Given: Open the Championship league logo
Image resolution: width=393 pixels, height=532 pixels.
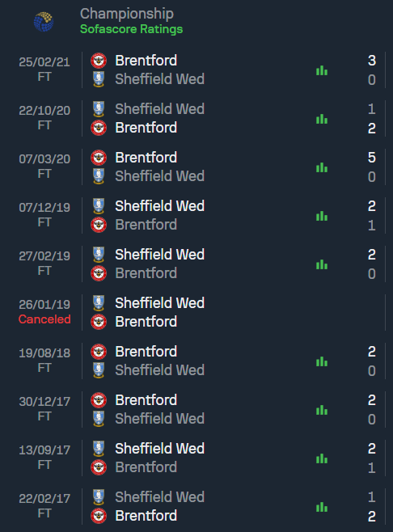Looking at the screenshot, I should 44,21.
